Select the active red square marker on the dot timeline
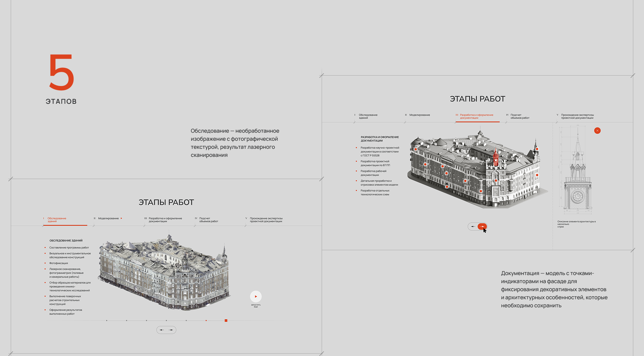The image size is (644, 356). click(x=226, y=321)
